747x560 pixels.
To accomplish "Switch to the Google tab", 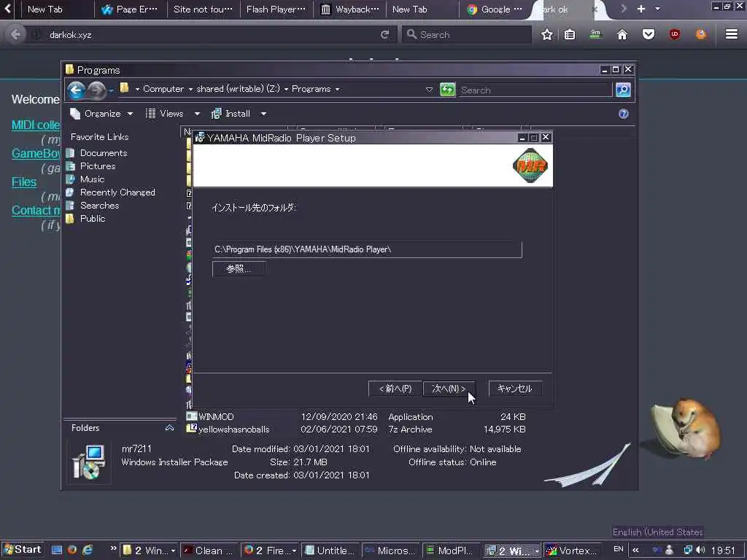I will [495, 9].
